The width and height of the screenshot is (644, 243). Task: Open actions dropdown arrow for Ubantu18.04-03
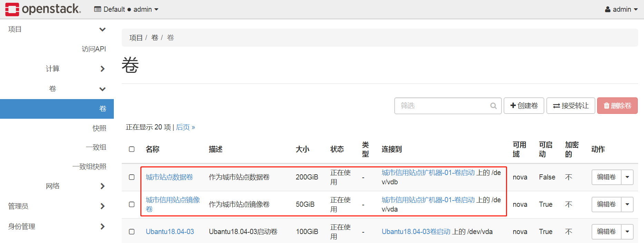coord(627,232)
